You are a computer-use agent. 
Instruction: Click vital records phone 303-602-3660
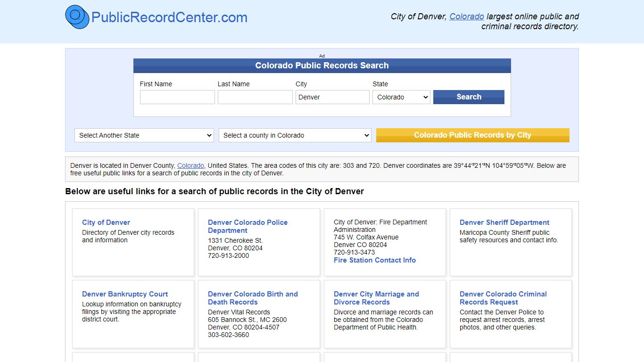(x=229, y=335)
